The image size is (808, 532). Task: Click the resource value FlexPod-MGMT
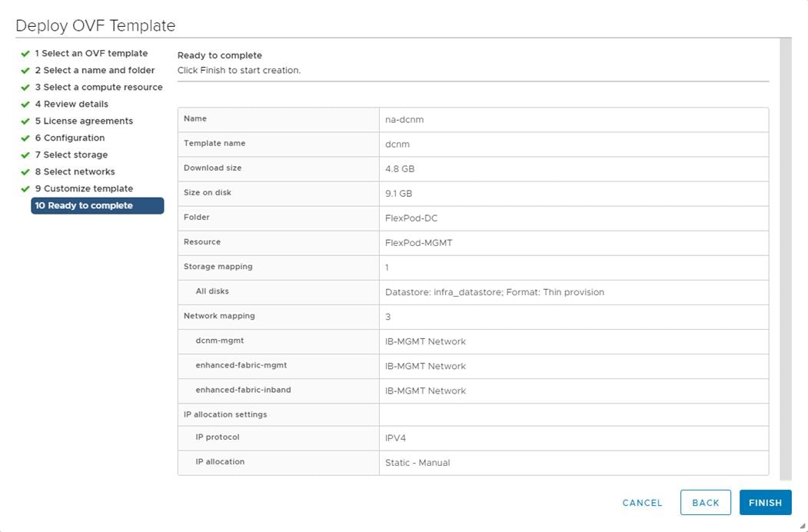(418, 243)
